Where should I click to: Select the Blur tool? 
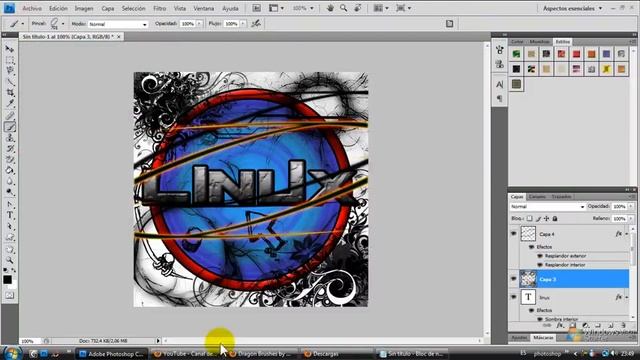click(9, 181)
